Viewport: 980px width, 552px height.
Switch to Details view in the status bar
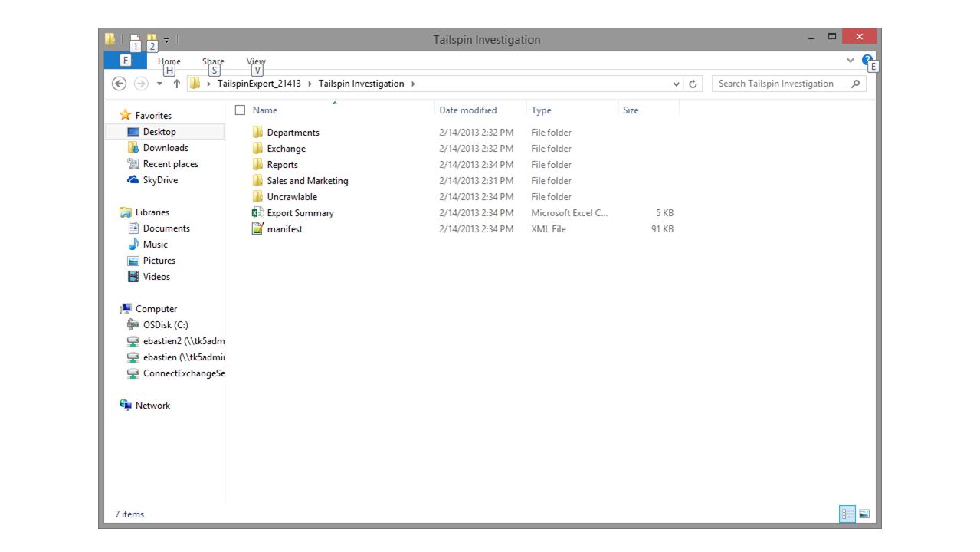pos(847,514)
